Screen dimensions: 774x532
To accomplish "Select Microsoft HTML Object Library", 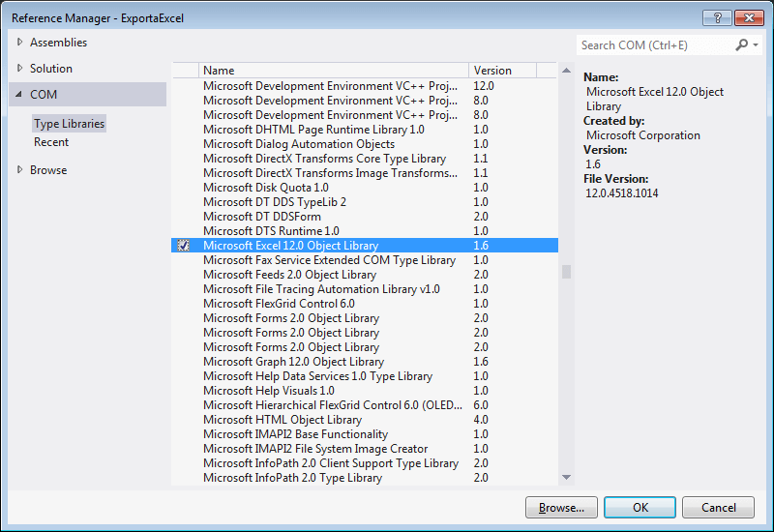I will (x=365, y=420).
